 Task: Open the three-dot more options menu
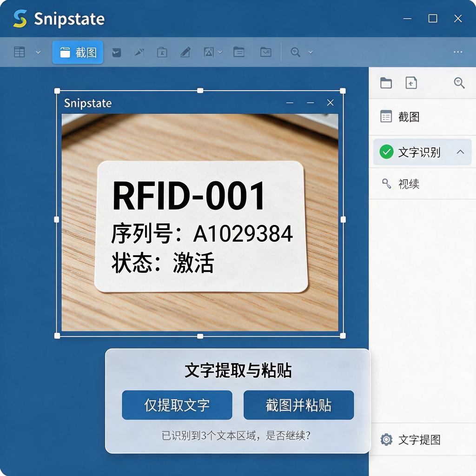pyautogui.click(x=458, y=52)
